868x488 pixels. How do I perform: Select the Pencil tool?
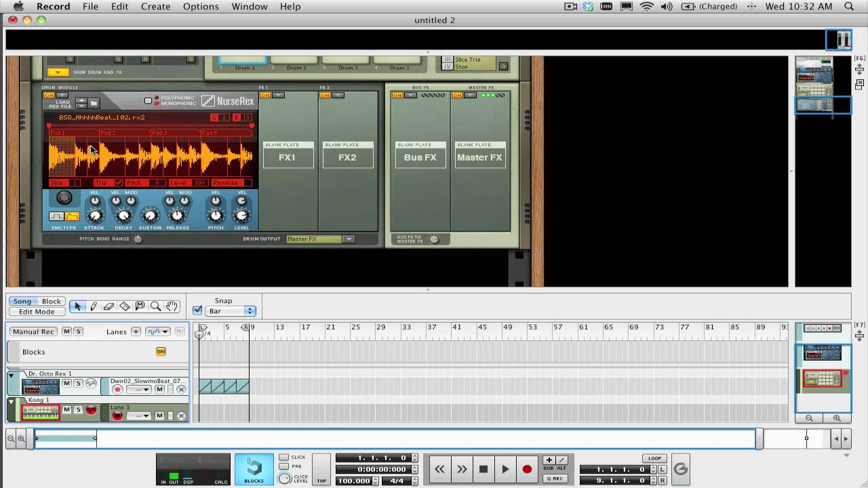pos(93,307)
